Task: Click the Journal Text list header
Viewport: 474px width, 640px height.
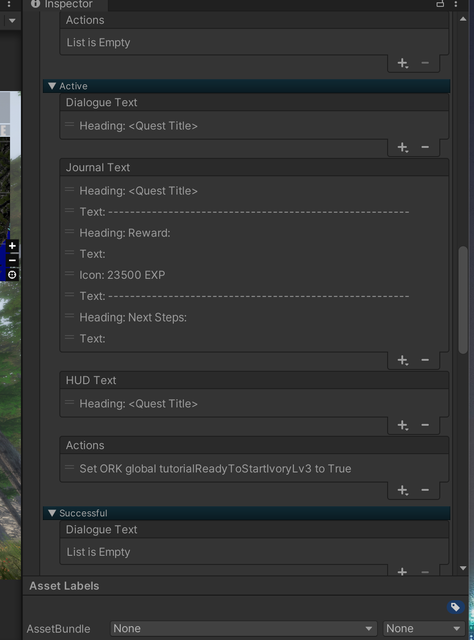Action: [254, 167]
